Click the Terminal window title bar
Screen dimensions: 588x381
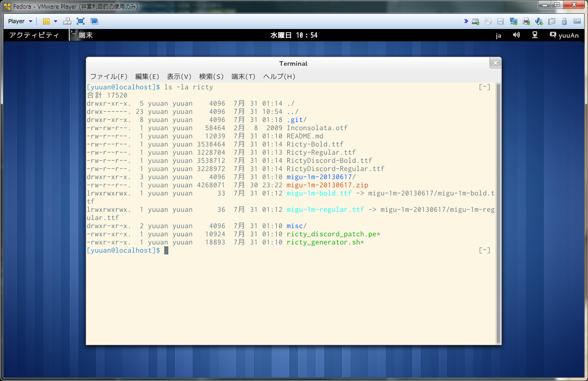click(x=293, y=63)
